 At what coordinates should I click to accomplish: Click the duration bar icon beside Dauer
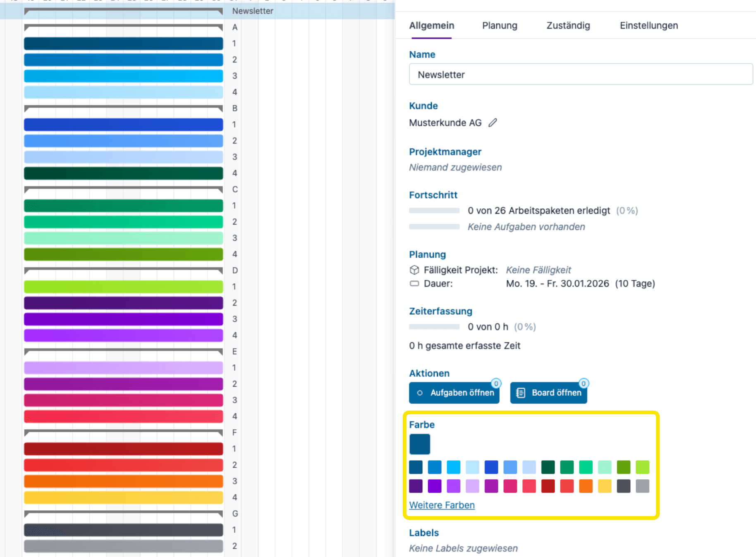point(414,284)
